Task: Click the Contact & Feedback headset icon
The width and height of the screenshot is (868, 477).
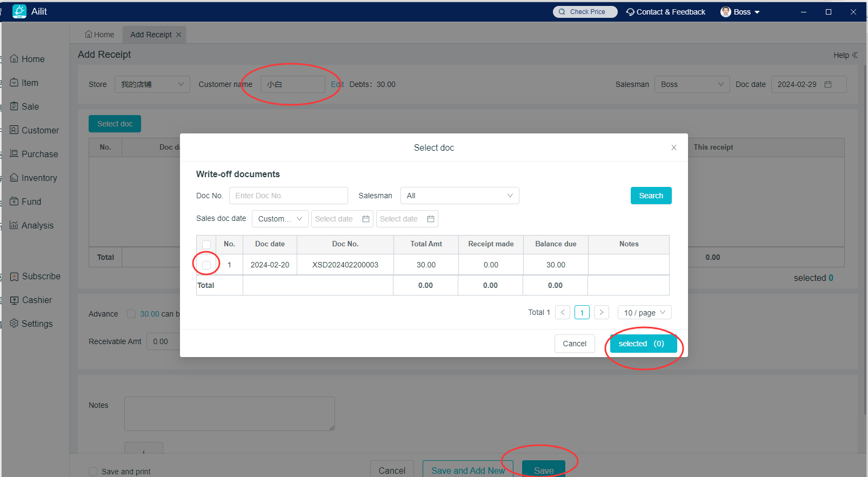Action: 630,12
